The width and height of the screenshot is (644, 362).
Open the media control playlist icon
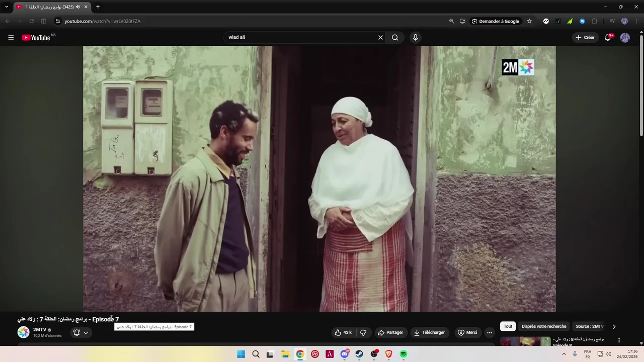(x=612, y=21)
